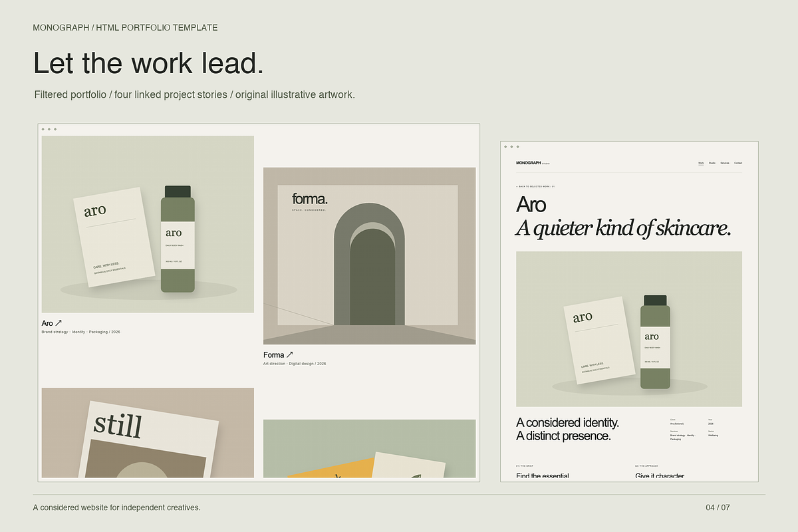Open the Aro project title link
This screenshot has width=798, height=532.
(47, 323)
